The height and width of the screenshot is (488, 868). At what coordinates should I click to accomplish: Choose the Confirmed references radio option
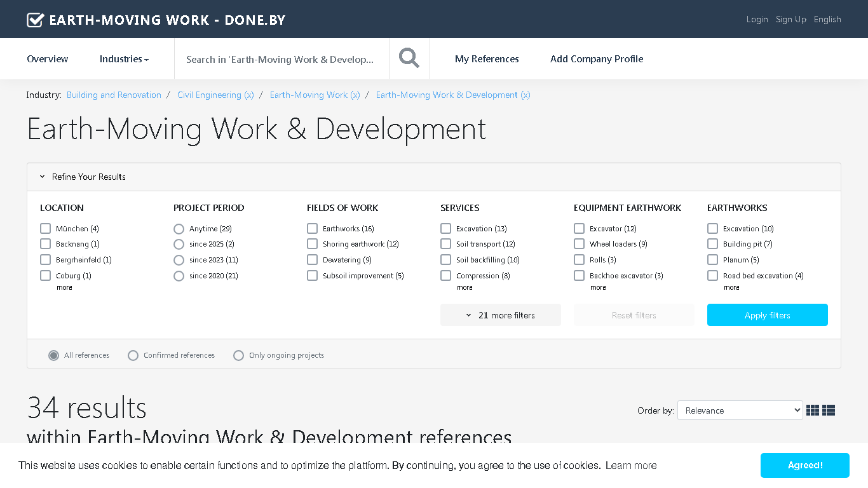click(x=133, y=355)
